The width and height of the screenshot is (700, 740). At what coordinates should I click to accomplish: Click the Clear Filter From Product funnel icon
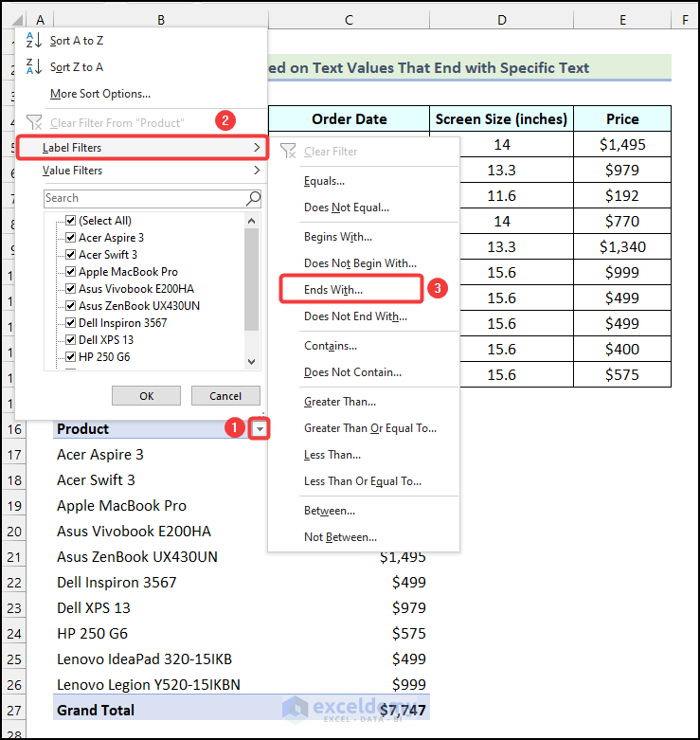34,123
